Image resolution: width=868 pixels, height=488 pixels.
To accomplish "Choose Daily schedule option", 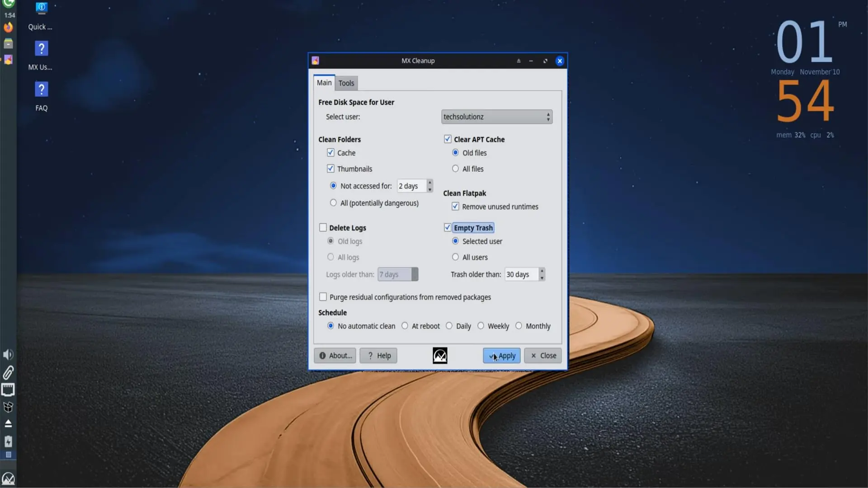I will coord(449,326).
